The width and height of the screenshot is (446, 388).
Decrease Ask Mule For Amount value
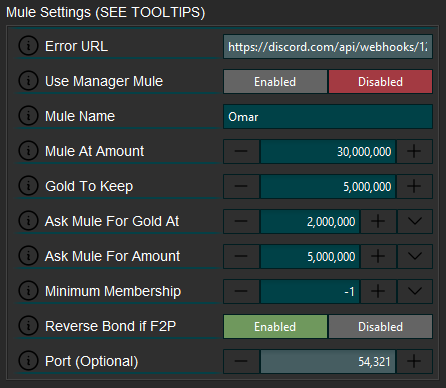point(241,256)
